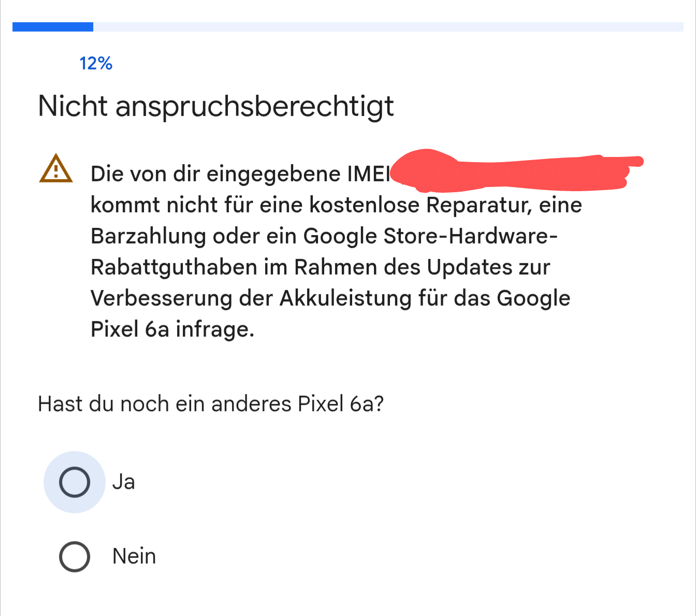Click the "Ja" option label text
Screen dimensions: 696x616
pyautogui.click(x=124, y=482)
